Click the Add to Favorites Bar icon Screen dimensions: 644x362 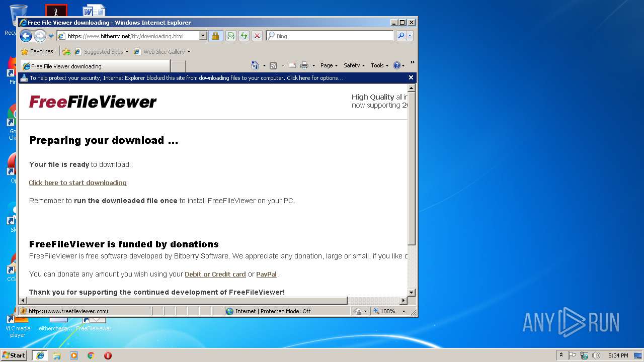pyautogui.click(x=66, y=51)
